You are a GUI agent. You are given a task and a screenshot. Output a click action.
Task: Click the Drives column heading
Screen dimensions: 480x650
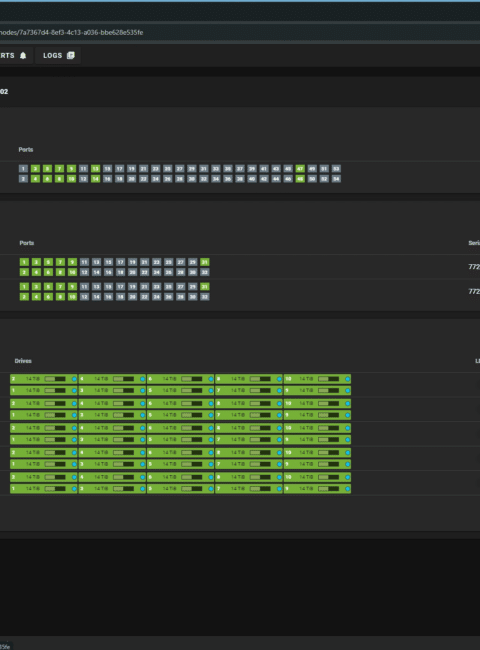pyautogui.click(x=23, y=361)
